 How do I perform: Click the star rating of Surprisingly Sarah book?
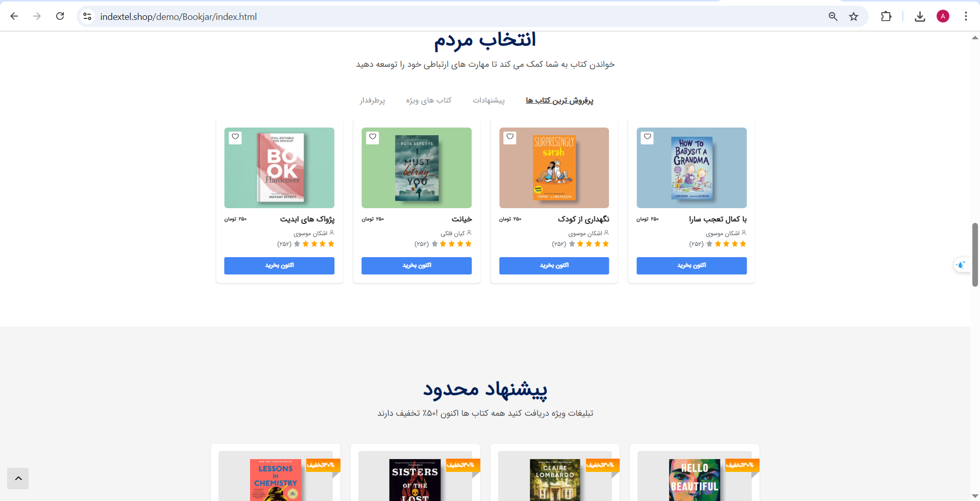589,244
